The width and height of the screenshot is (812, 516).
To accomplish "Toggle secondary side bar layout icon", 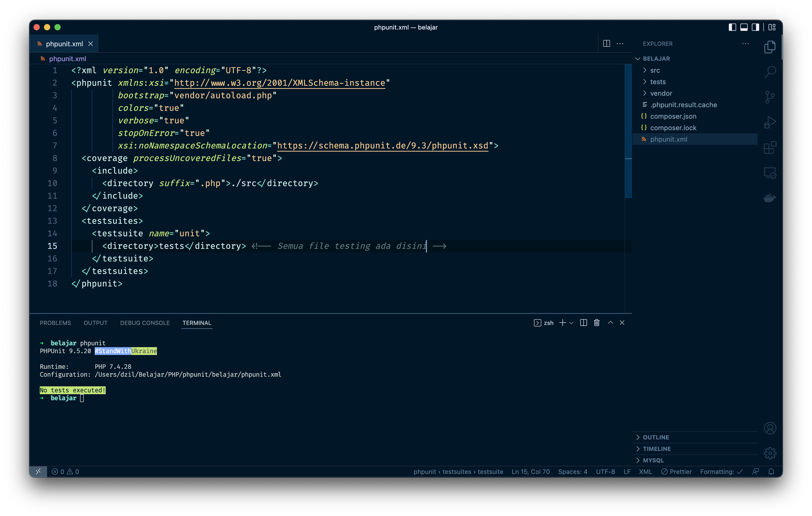I will (x=755, y=27).
